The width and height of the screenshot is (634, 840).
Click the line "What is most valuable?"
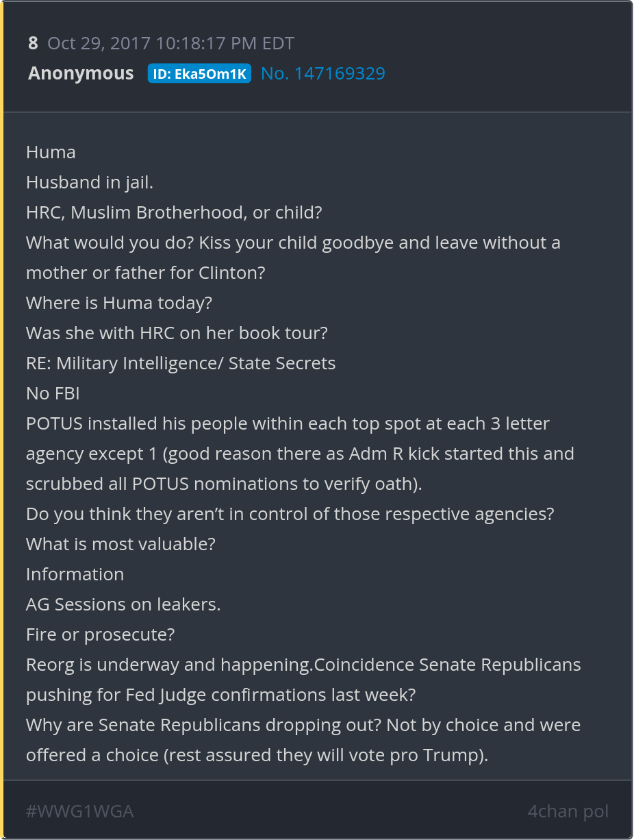click(x=121, y=544)
